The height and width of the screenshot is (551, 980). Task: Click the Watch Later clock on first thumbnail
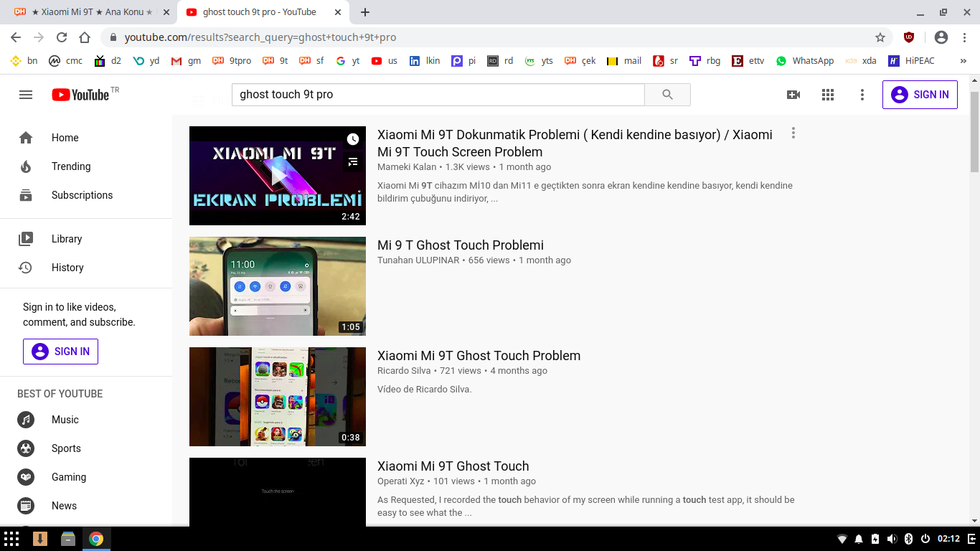(352, 139)
